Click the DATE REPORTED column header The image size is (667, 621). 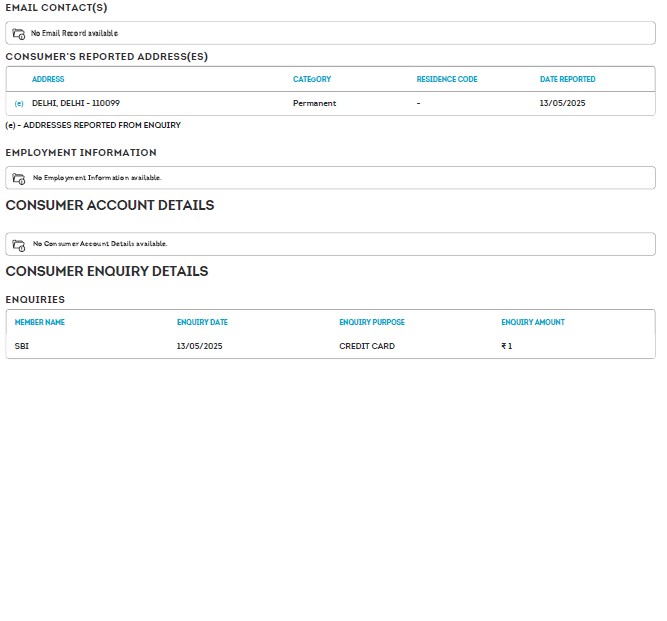pos(567,79)
